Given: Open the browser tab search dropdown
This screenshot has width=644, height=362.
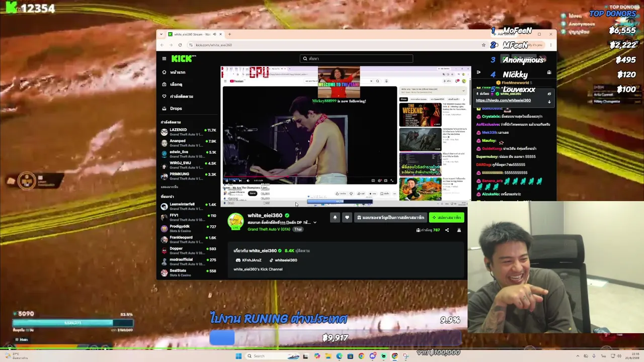Looking at the screenshot, I should tap(161, 34).
